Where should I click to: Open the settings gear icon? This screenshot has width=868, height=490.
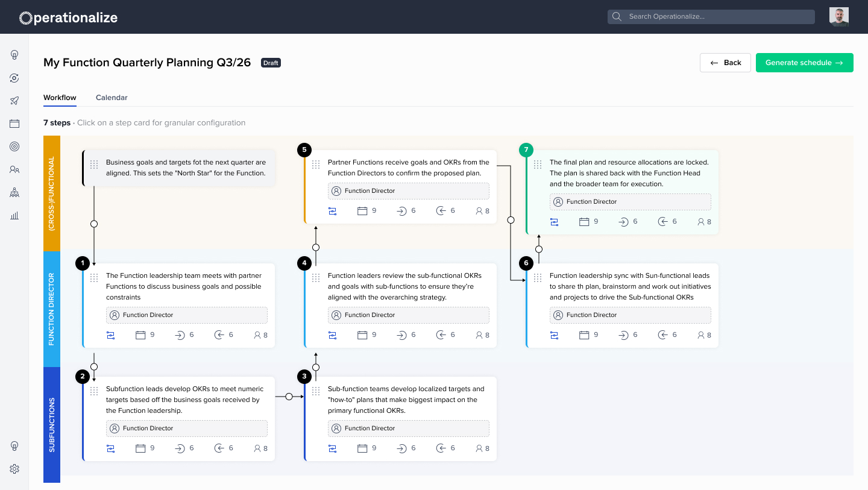click(14, 469)
